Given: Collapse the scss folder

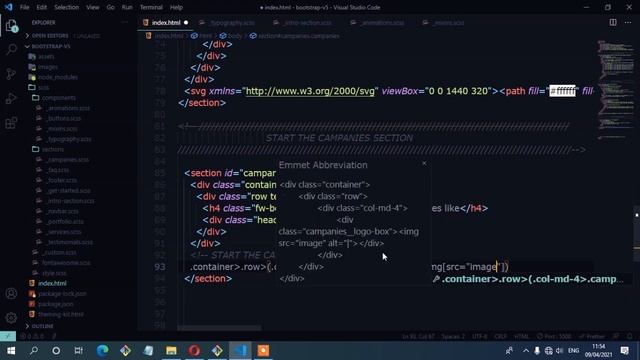Looking at the screenshot, I should [44, 87].
